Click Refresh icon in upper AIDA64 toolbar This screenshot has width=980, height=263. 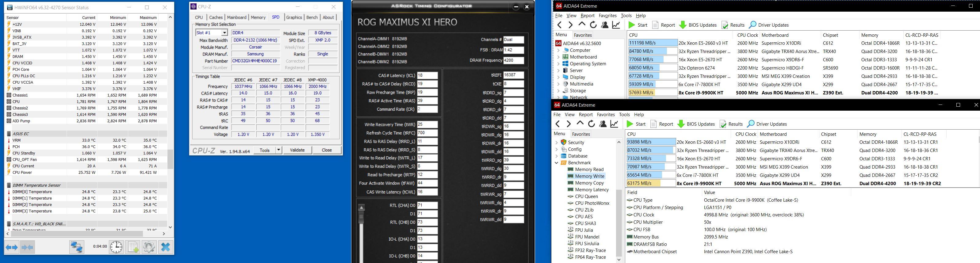(x=593, y=25)
